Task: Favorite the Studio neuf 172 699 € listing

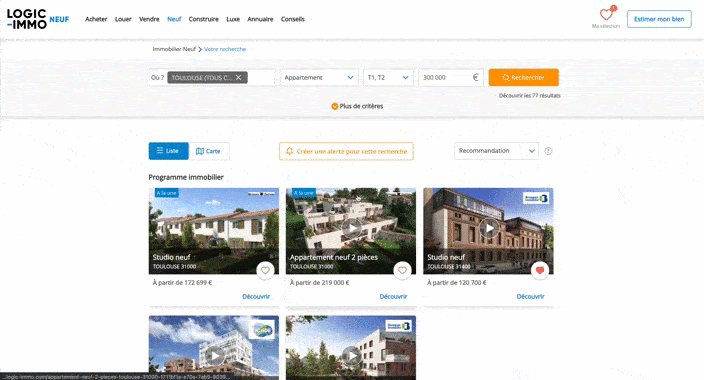Action: [x=265, y=270]
